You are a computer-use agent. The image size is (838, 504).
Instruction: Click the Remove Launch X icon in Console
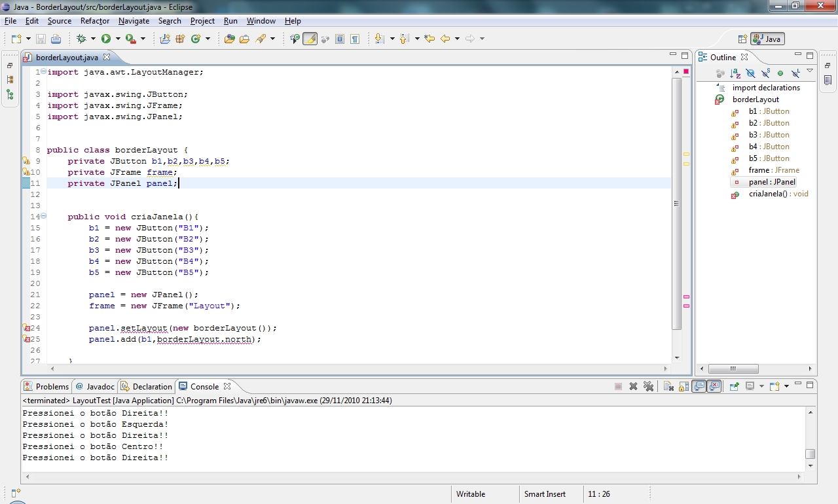pos(633,386)
